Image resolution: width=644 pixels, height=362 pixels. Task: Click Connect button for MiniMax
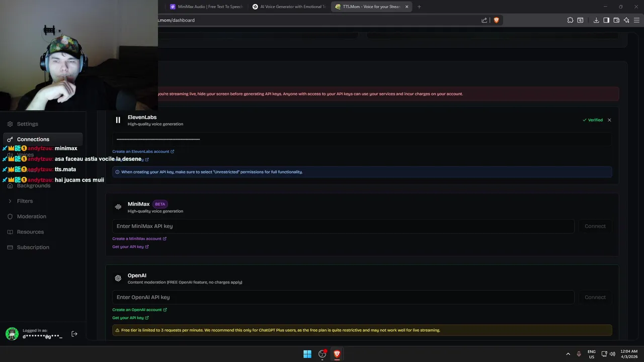coord(595,226)
